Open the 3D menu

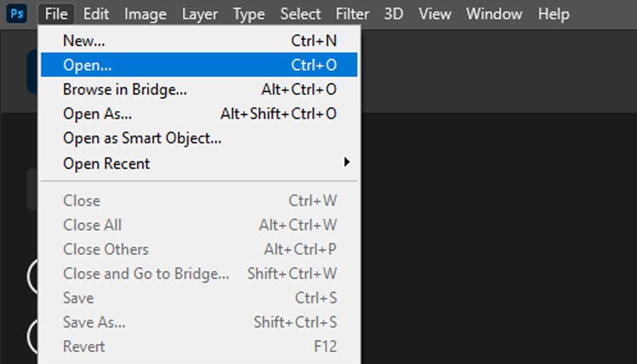click(x=393, y=14)
